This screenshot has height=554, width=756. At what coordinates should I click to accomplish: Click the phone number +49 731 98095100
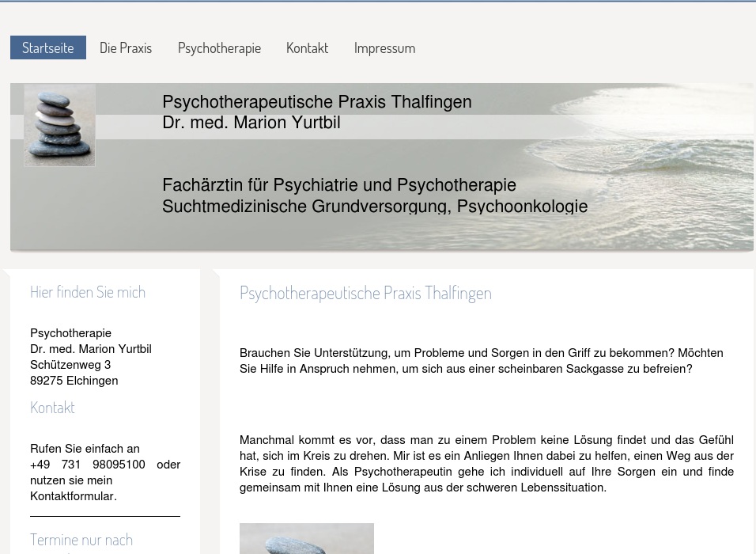click(87, 465)
